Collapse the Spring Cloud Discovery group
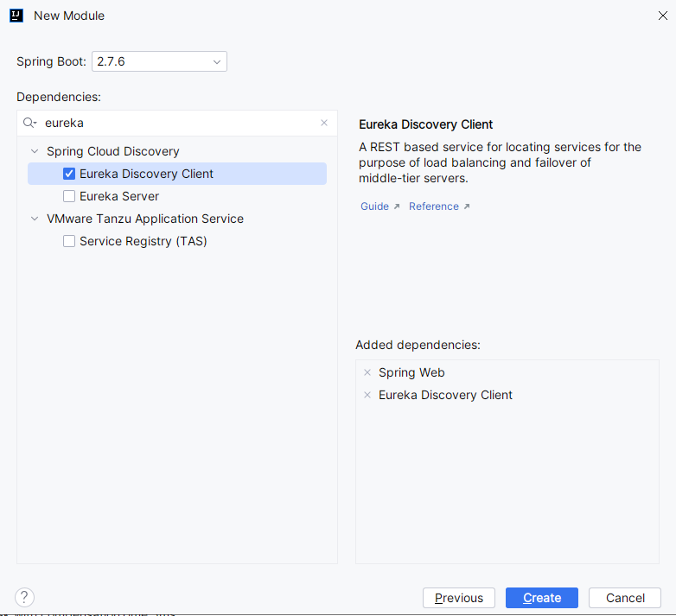676x616 pixels. point(35,151)
